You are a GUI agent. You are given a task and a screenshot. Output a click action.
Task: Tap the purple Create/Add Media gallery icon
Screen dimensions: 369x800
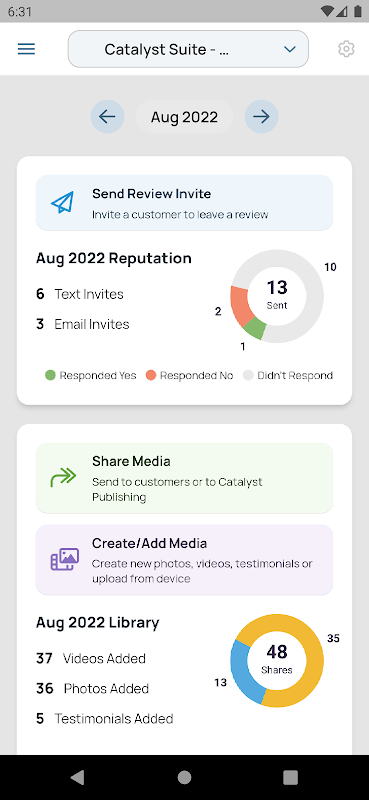point(65,559)
